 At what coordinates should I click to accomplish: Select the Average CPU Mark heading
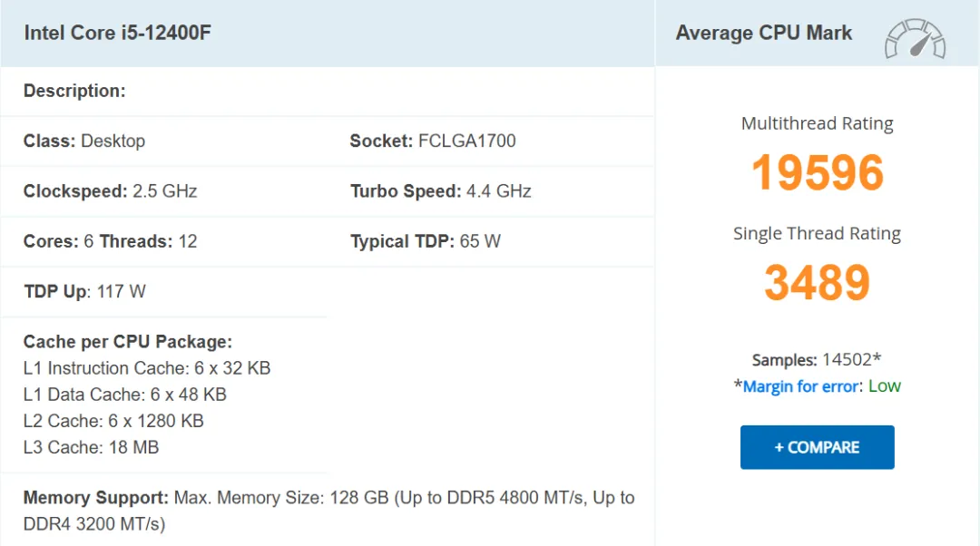(x=763, y=34)
